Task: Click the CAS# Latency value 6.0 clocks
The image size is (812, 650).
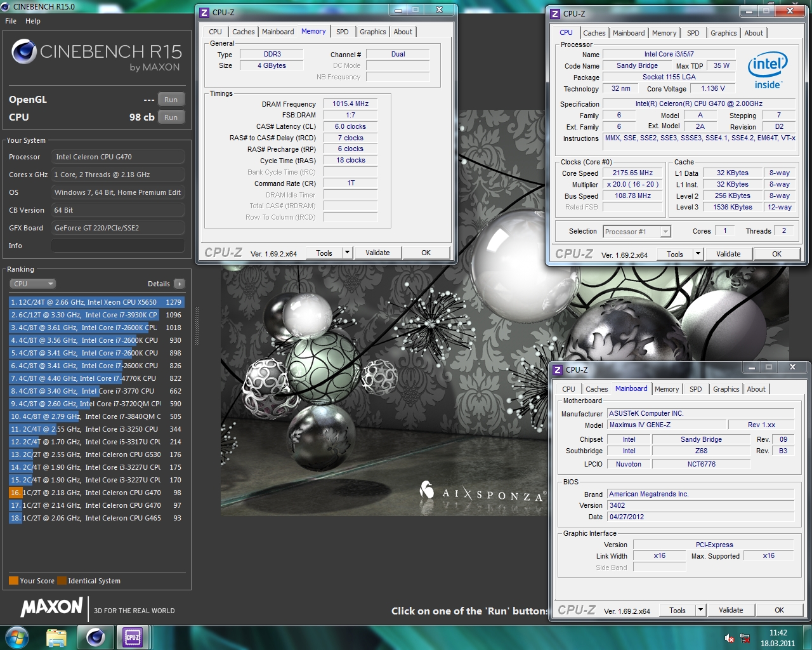Action: [350, 126]
